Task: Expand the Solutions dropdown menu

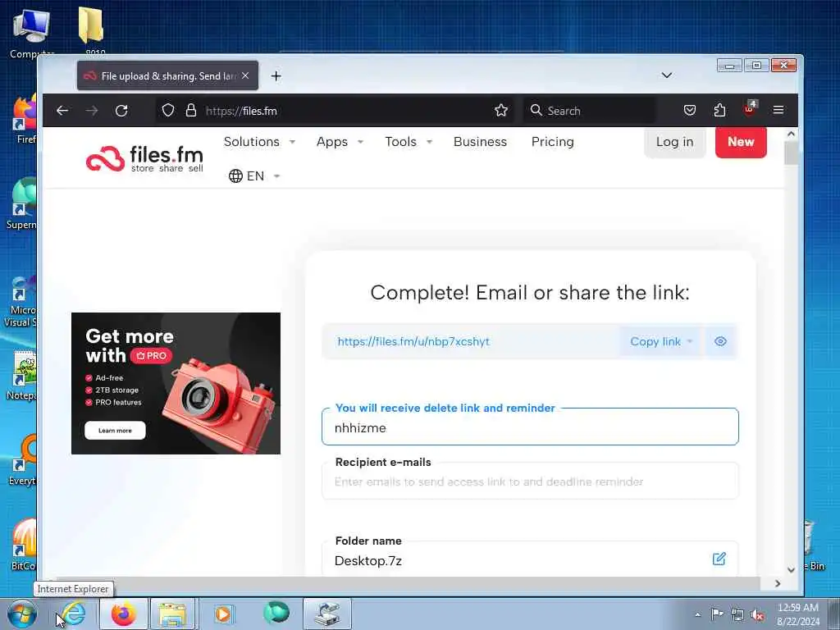Action: pos(259,142)
